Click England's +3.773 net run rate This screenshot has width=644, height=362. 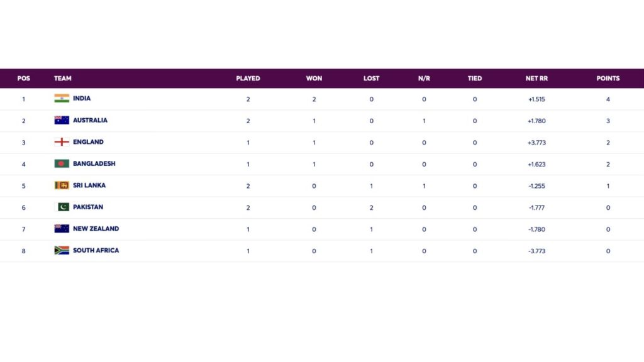click(x=536, y=143)
